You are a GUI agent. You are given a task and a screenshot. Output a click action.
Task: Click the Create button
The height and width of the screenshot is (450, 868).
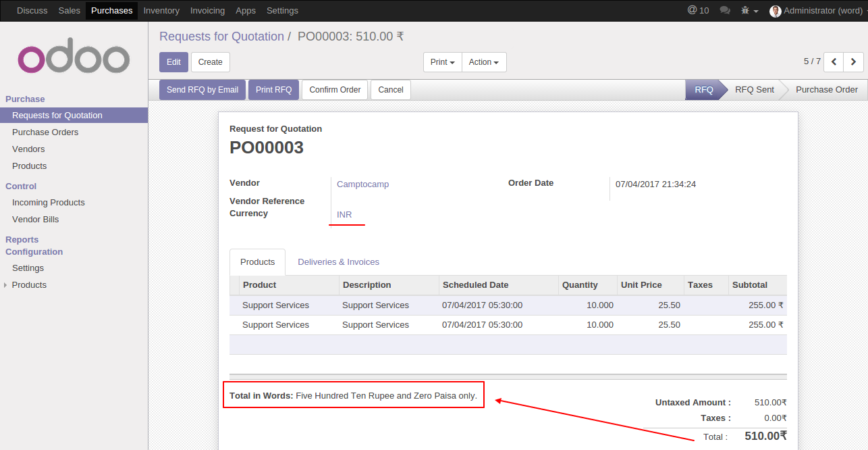(x=211, y=62)
